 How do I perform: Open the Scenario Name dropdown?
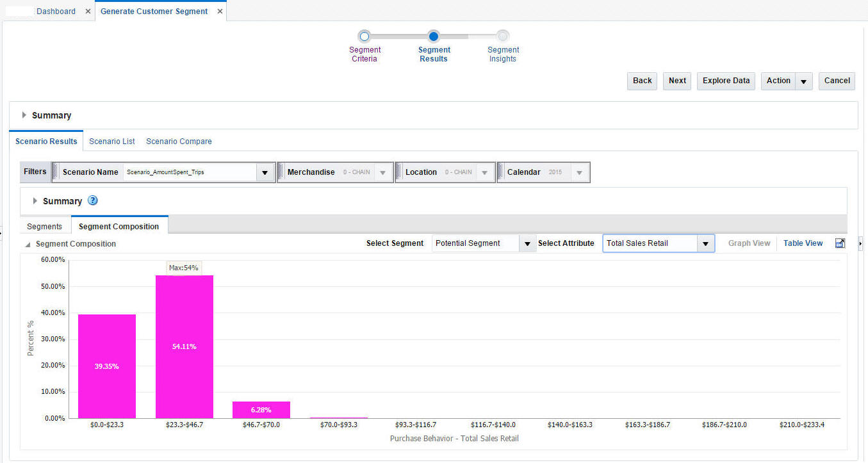[265, 172]
